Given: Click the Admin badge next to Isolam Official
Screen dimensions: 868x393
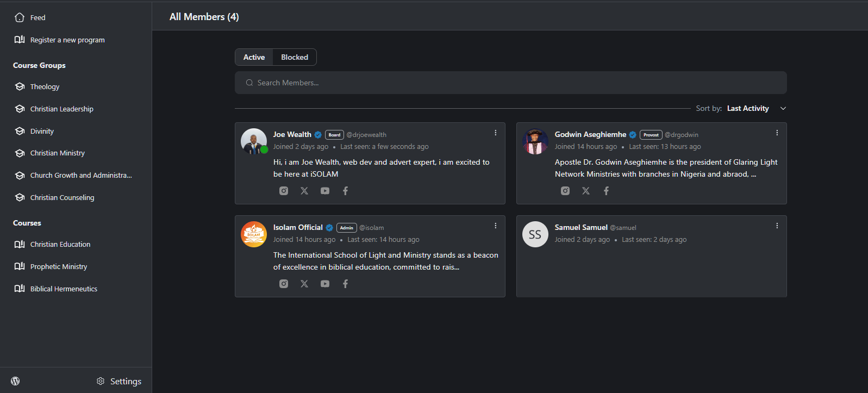Looking at the screenshot, I should point(347,228).
